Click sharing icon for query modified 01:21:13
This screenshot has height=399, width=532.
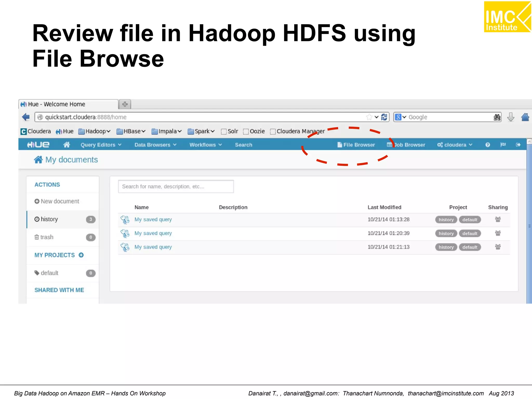tap(498, 247)
